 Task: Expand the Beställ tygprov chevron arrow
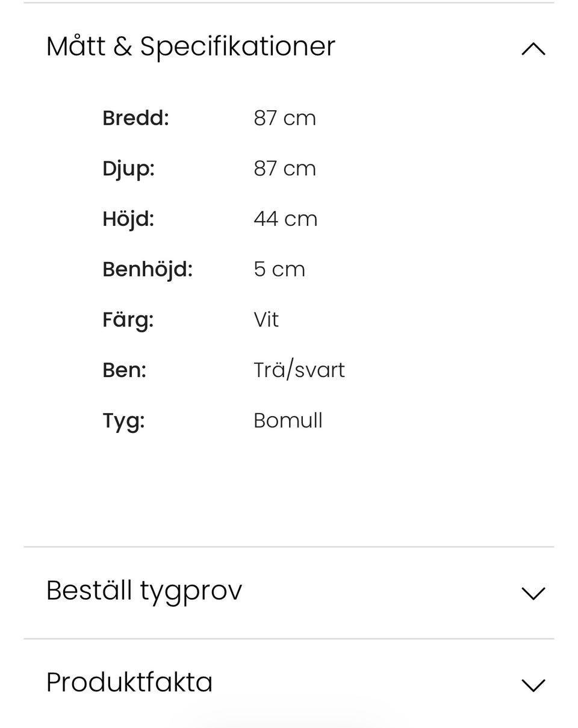(533, 593)
